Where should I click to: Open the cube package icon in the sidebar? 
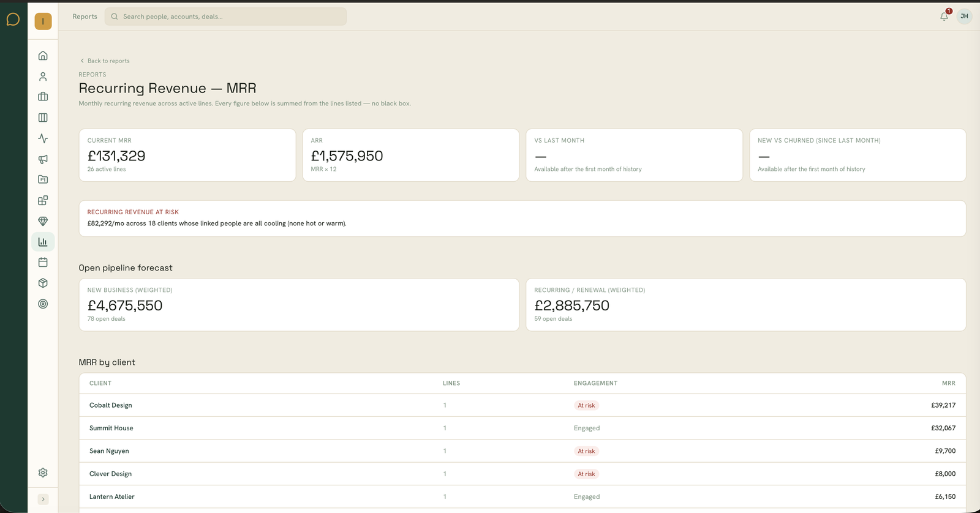click(x=43, y=283)
